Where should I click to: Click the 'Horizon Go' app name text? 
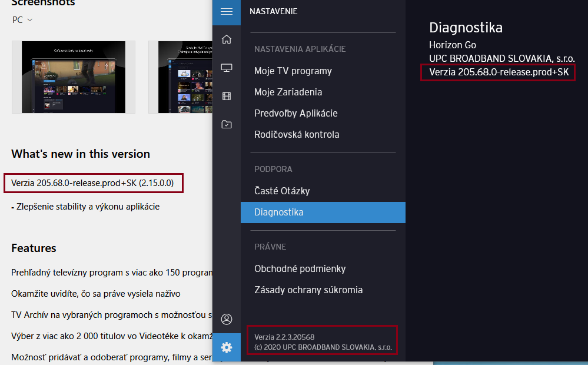click(453, 45)
